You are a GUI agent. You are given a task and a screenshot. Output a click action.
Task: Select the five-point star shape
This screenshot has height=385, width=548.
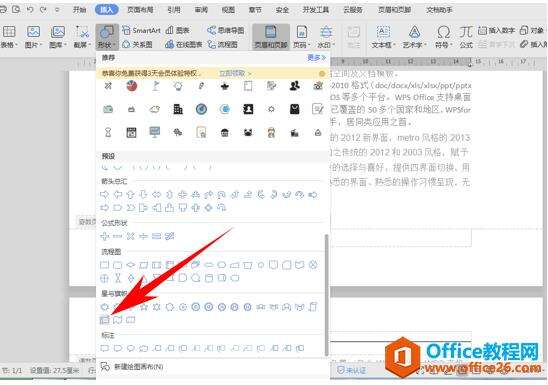(x=143, y=307)
